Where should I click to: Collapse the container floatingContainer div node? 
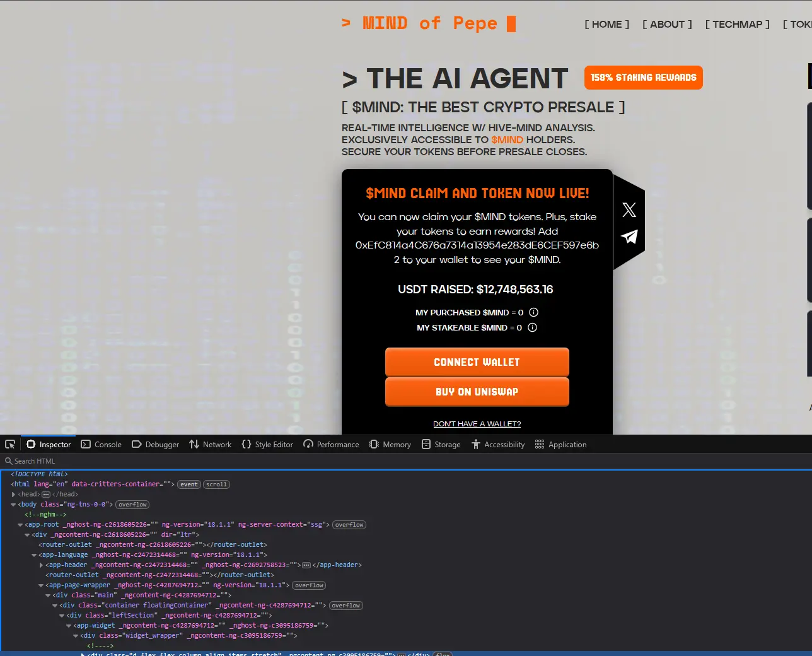(55, 606)
